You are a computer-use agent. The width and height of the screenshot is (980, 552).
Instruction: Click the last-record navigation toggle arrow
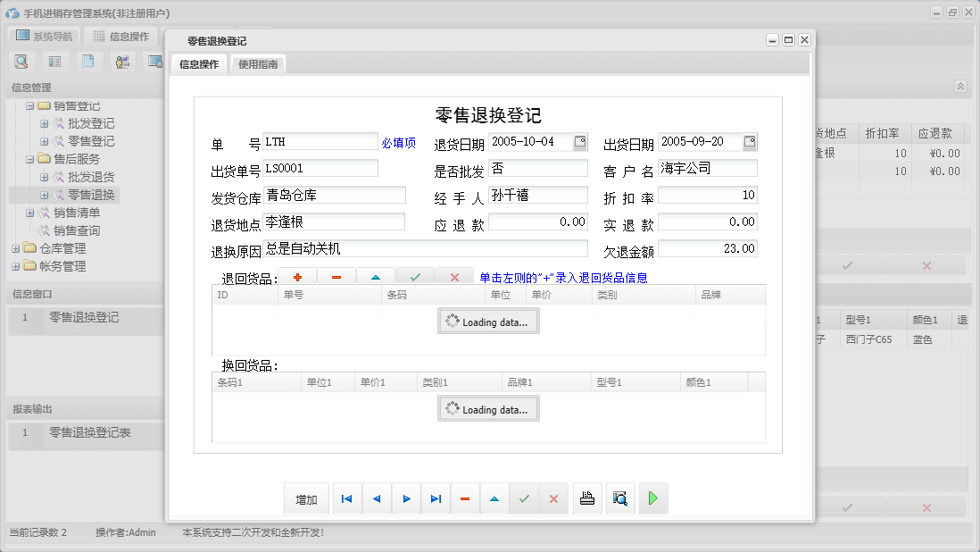point(436,498)
